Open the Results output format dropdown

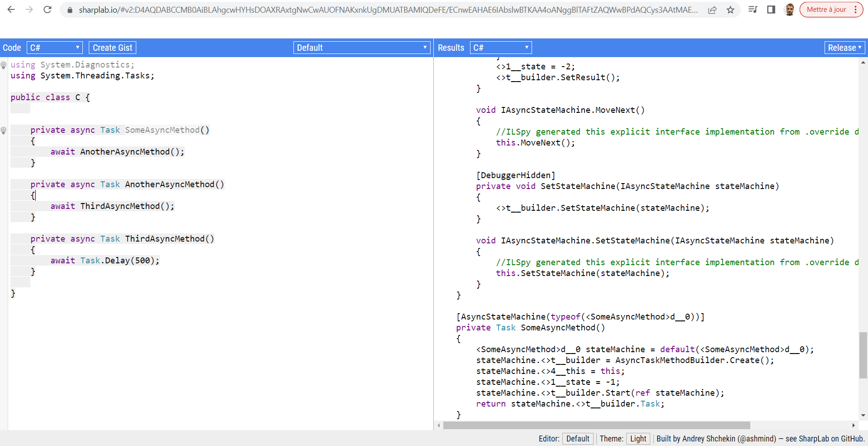coord(500,47)
